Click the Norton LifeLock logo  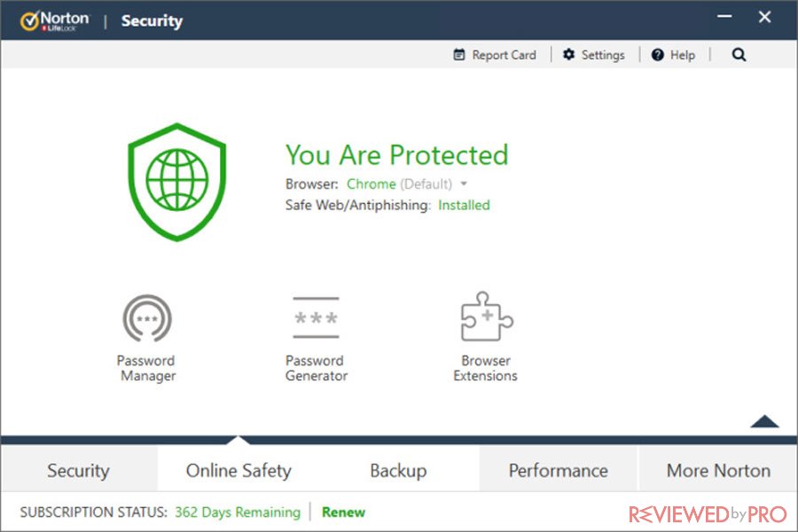click(54, 21)
